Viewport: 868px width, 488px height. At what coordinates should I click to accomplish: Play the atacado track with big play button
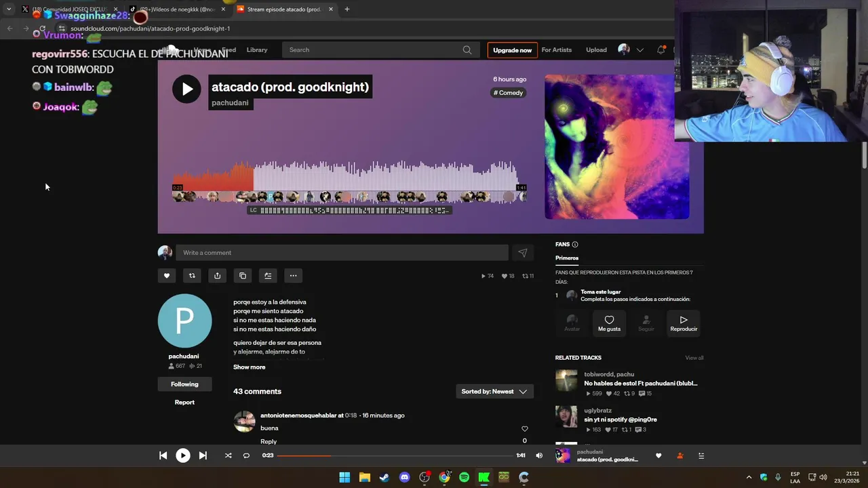tap(186, 89)
